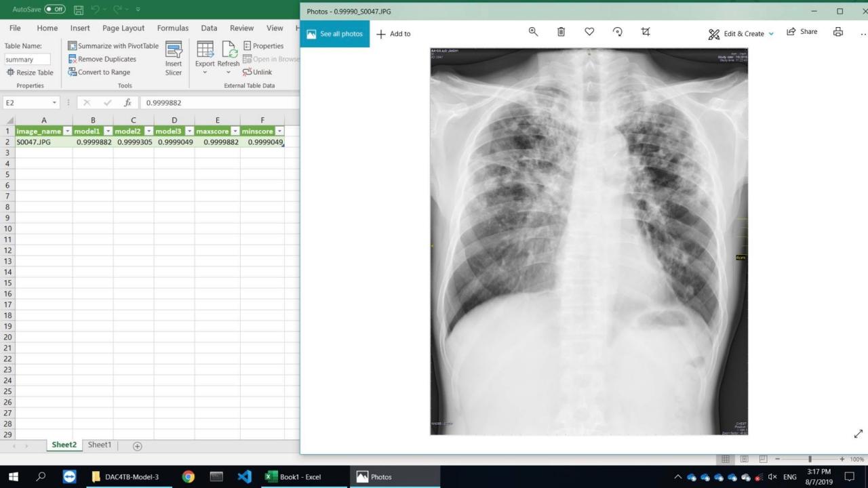Viewport: 868px width, 488px height.
Task: Open the Page Layout ribbon tab
Action: tap(123, 28)
